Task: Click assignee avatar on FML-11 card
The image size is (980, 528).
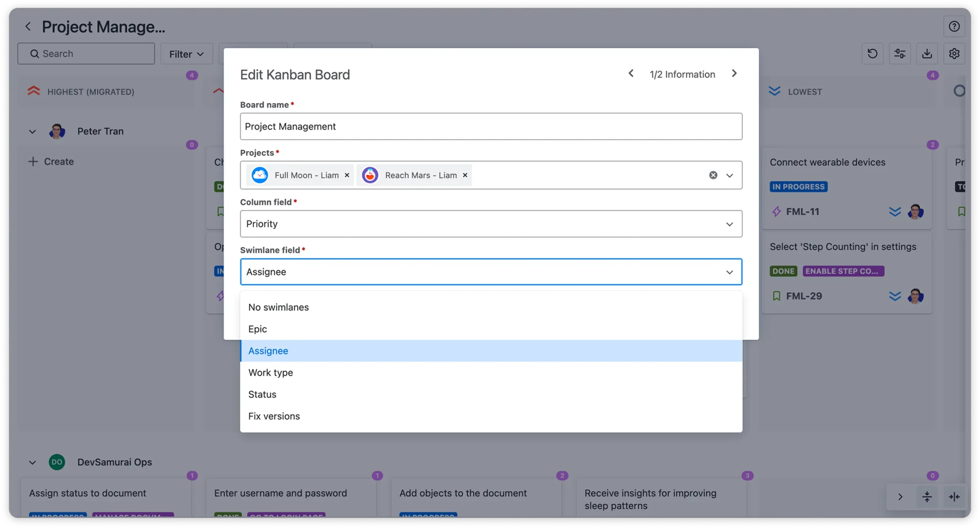Action: pyautogui.click(x=915, y=211)
